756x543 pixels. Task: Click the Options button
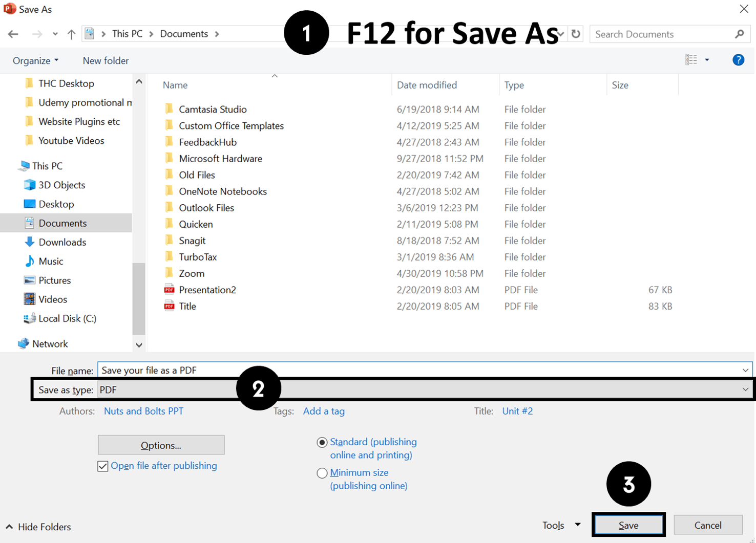tap(161, 445)
